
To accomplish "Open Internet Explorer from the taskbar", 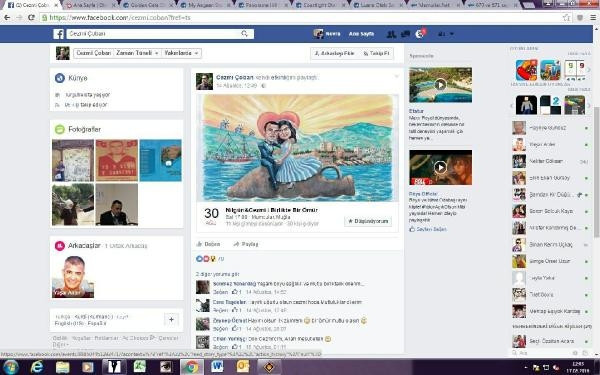I will 37,367.
